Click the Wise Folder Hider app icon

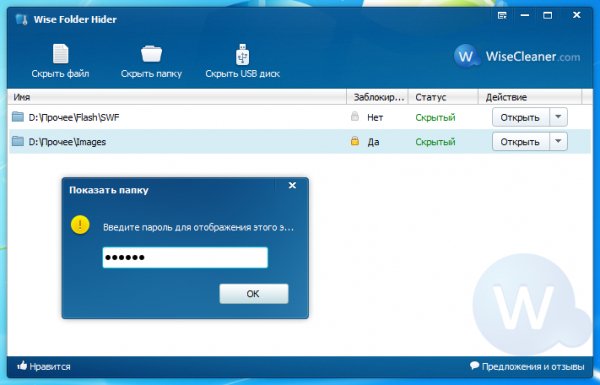tap(22, 20)
